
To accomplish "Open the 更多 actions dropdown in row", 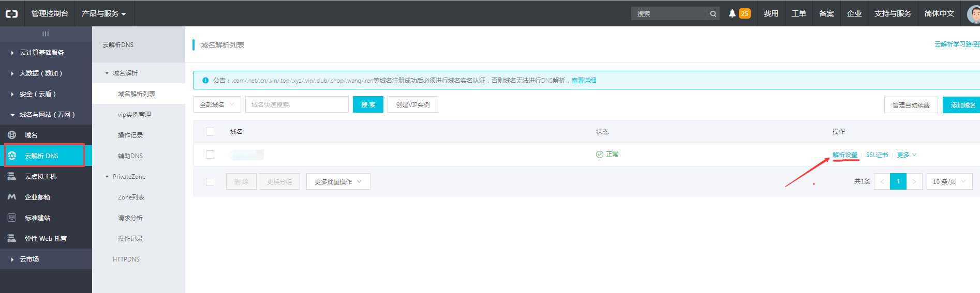I will (907, 155).
